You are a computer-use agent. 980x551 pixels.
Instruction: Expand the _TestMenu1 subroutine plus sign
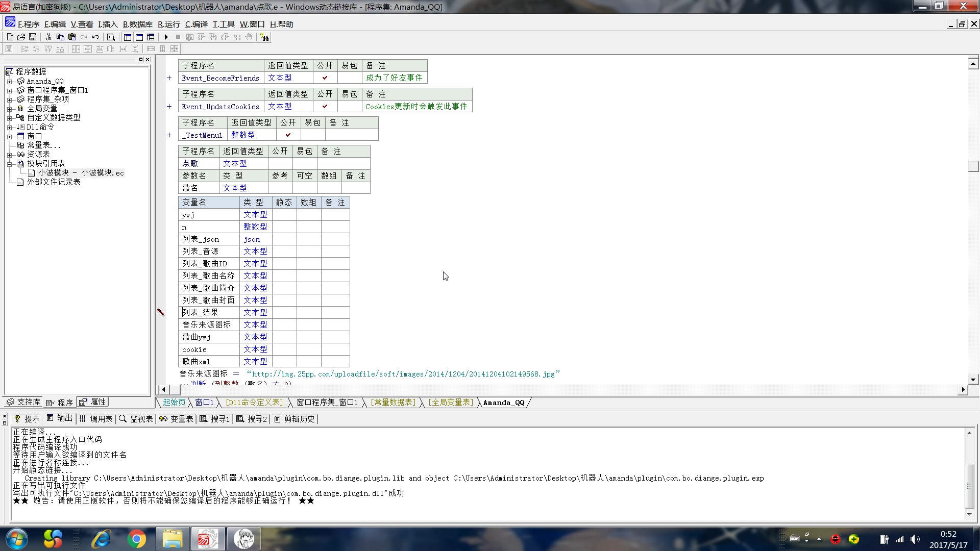coord(169,135)
